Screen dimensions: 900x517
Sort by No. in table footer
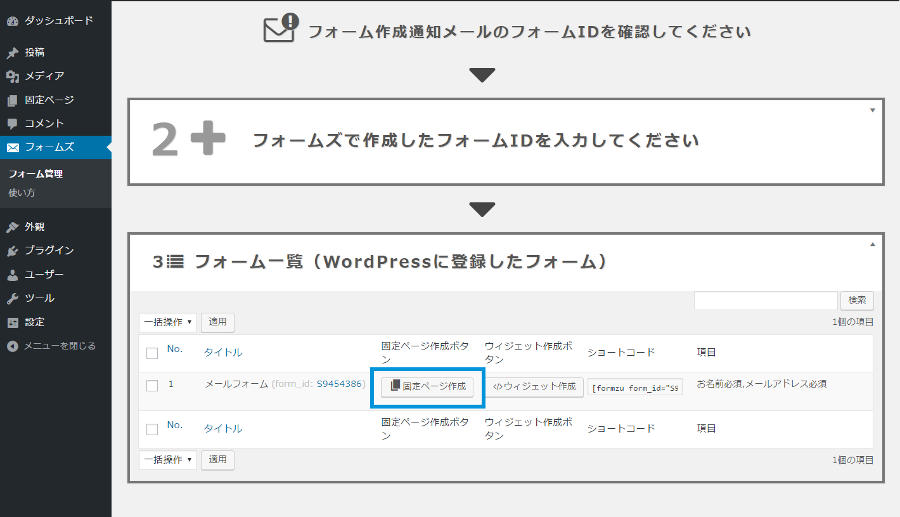click(174, 425)
